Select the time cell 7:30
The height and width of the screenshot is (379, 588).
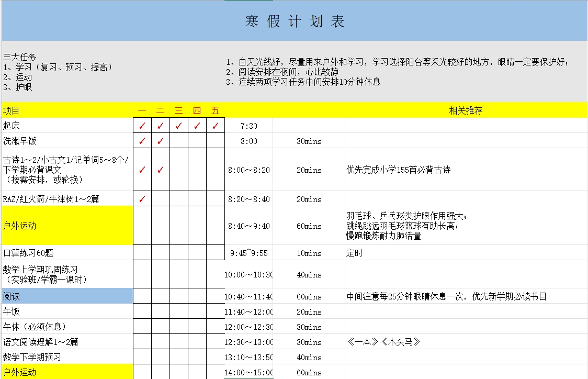tap(249, 126)
